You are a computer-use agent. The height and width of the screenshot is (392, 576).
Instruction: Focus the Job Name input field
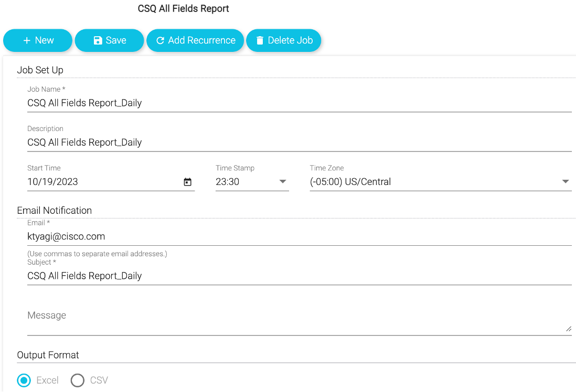(299, 103)
